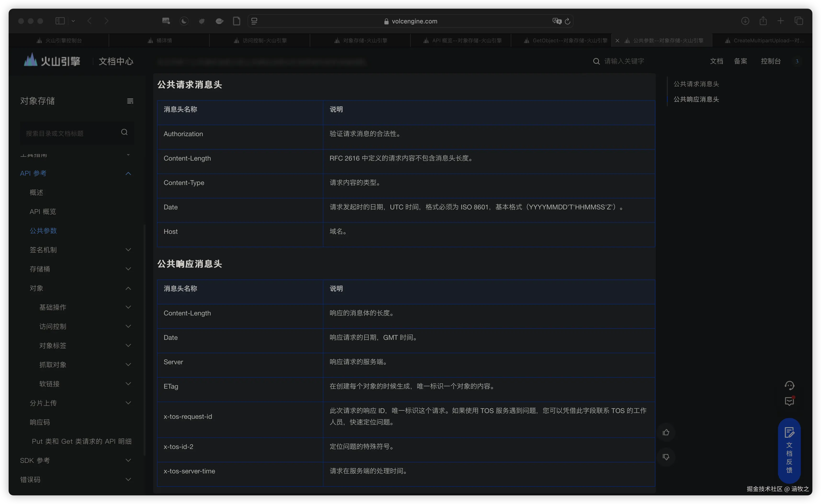Image resolution: width=821 pixels, height=504 pixels.
Task: Open the customer support headset icon
Action: pos(789,385)
